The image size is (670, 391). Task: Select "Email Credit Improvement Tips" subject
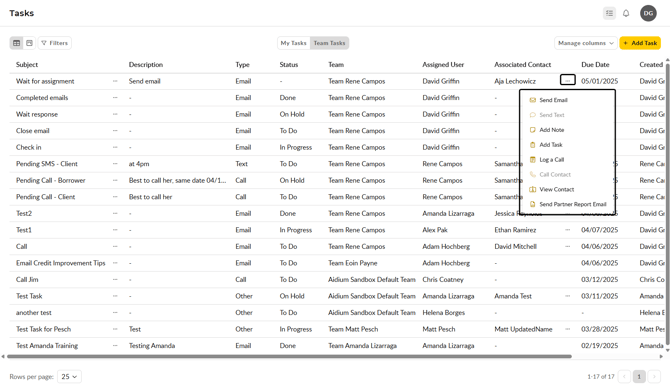(61, 263)
